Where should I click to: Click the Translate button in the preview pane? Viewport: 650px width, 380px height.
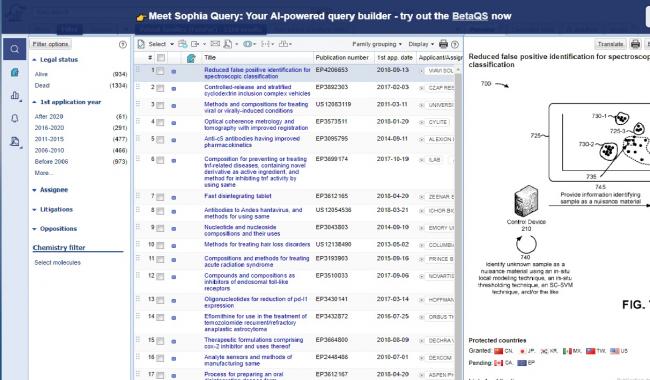click(610, 44)
